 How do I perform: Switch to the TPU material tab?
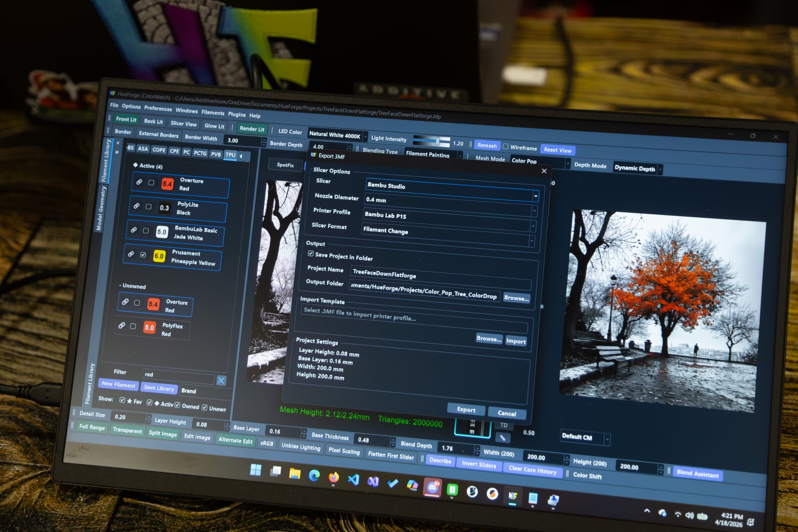(x=231, y=155)
